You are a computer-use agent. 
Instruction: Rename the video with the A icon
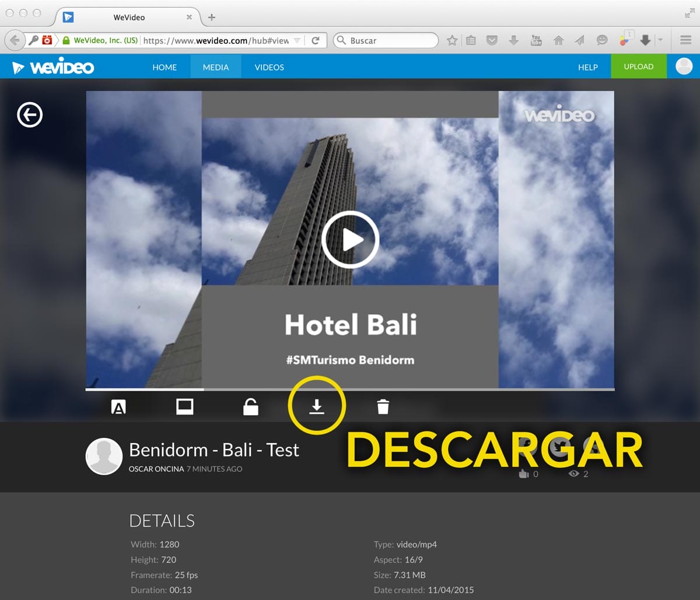coord(118,406)
